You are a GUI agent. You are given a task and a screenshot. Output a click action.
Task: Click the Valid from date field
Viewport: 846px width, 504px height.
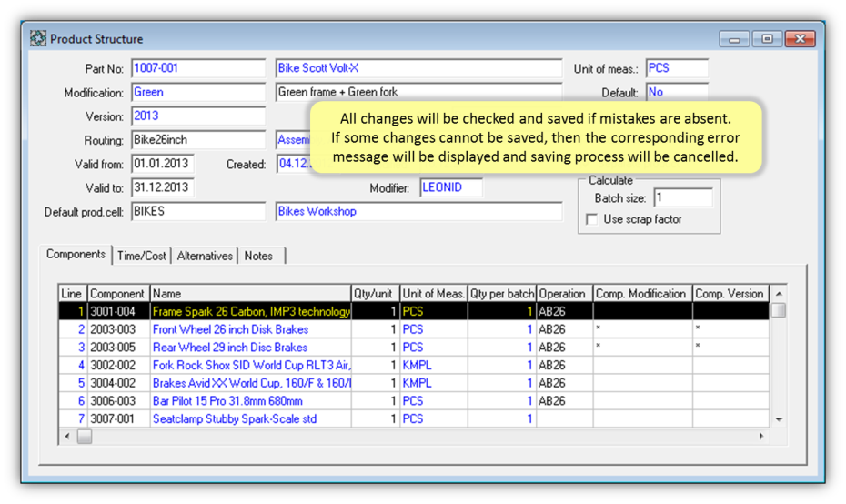click(x=163, y=164)
